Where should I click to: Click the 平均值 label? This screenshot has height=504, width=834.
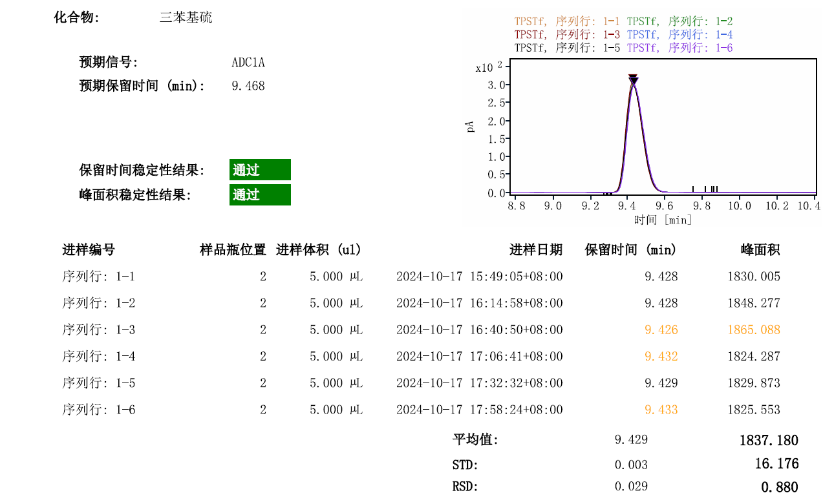(x=475, y=440)
